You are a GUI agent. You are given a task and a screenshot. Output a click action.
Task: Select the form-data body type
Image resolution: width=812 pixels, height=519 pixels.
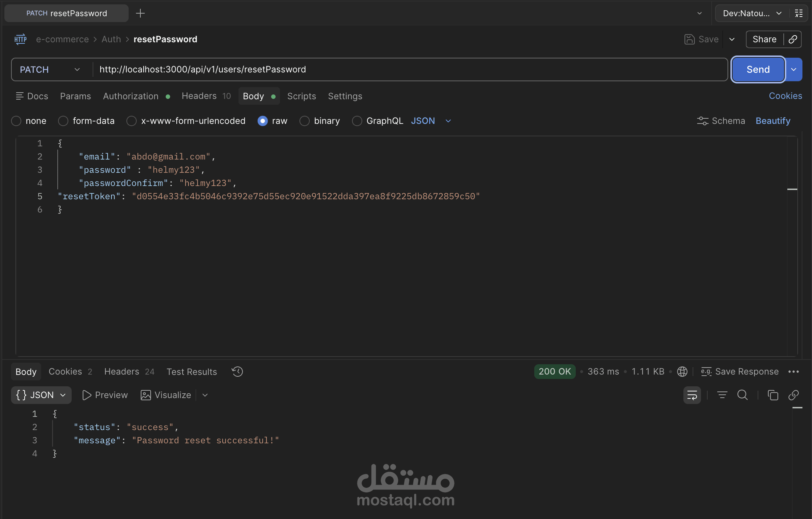(63, 121)
